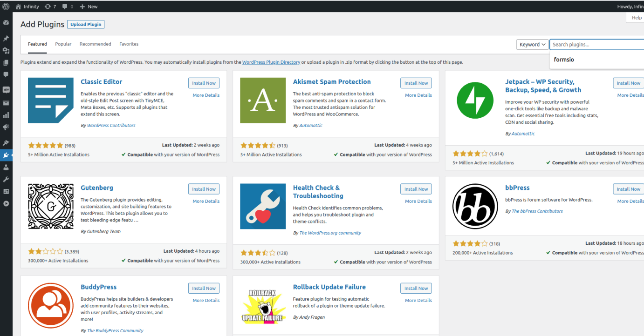The image size is (644, 336).
Task: Install Rollback Update Failure plugin
Action: (416, 288)
